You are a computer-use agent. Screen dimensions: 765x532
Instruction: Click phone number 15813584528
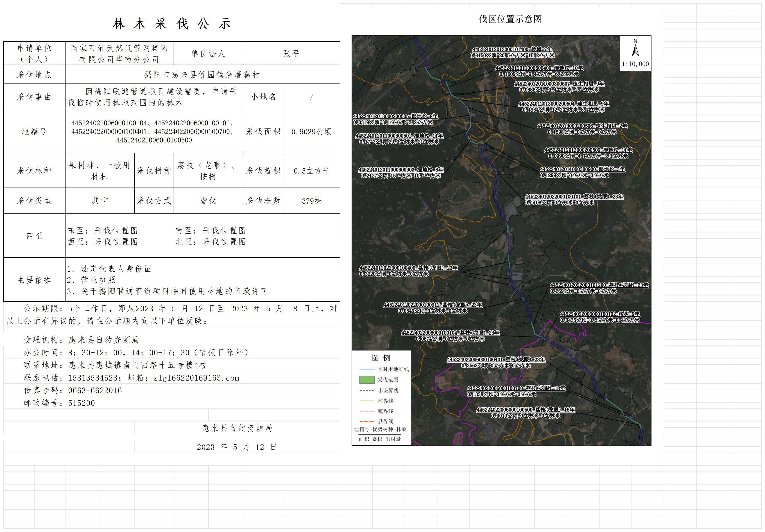coord(93,378)
